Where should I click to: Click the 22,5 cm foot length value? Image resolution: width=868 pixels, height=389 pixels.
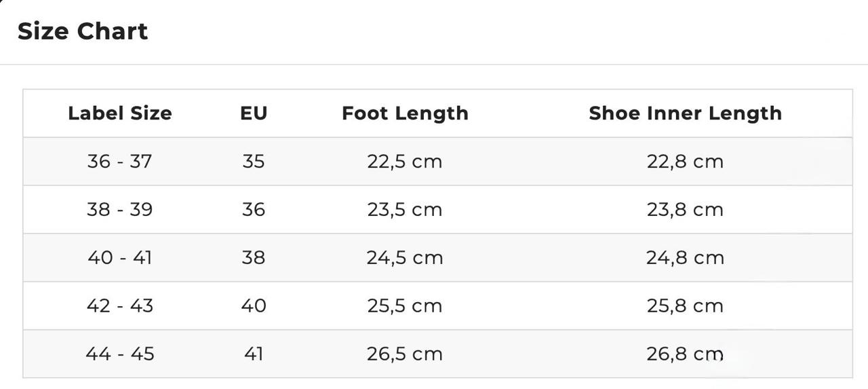[405, 162]
